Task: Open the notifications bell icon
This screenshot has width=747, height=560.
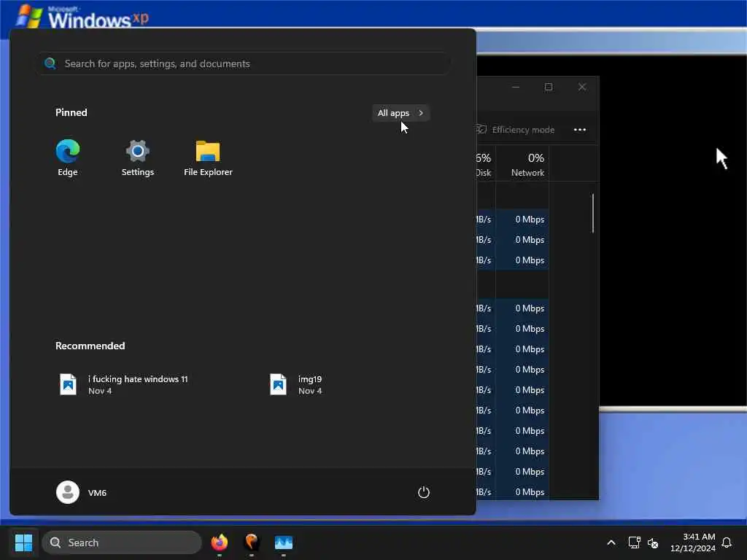Action: coord(727,542)
